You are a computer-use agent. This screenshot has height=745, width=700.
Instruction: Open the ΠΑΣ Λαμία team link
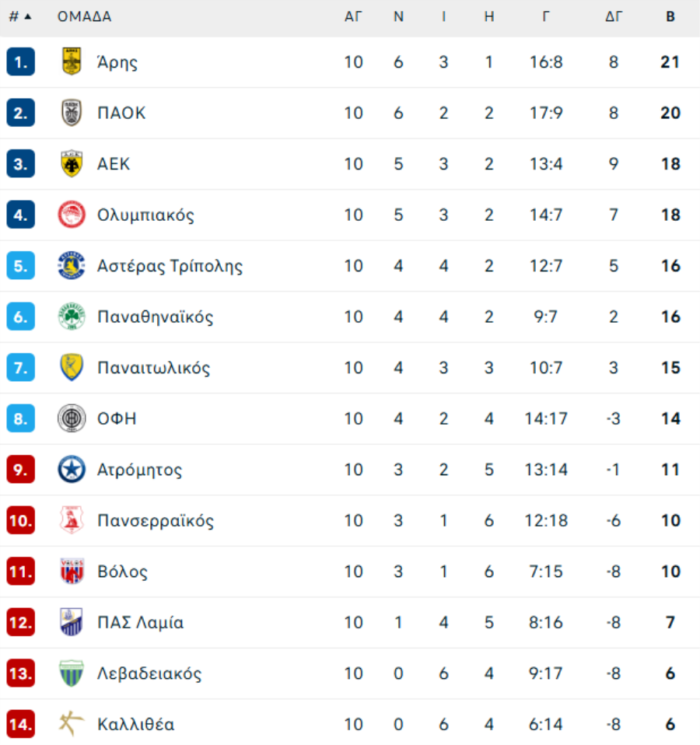tap(140, 622)
